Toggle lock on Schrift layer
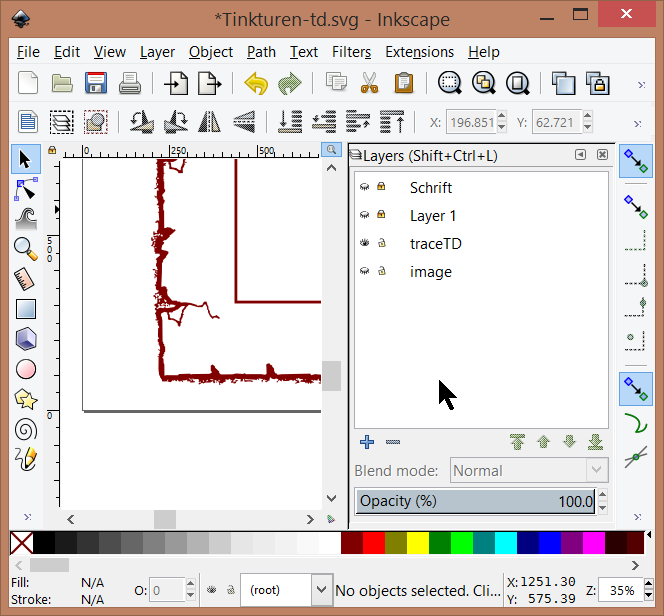This screenshot has width=664, height=616. 381,187
